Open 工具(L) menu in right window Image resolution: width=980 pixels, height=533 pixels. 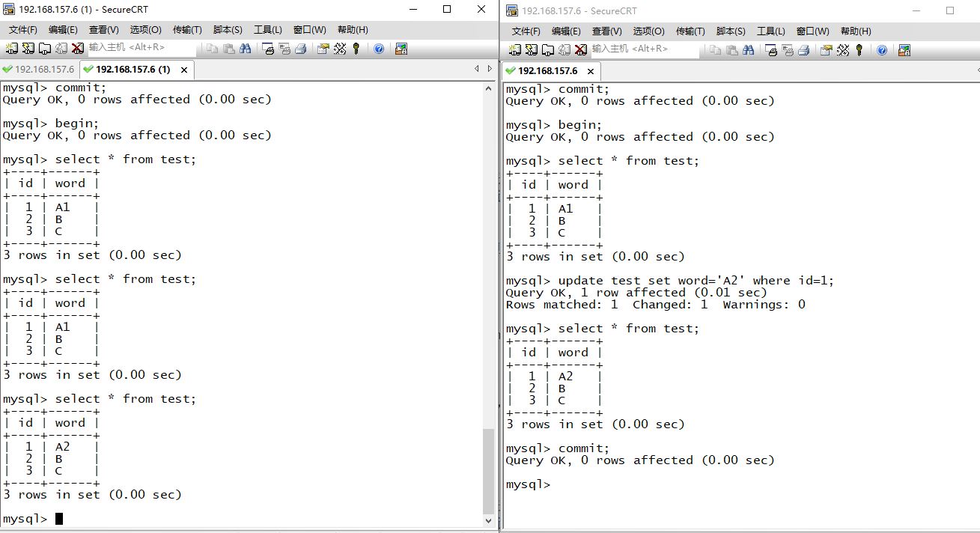[770, 31]
